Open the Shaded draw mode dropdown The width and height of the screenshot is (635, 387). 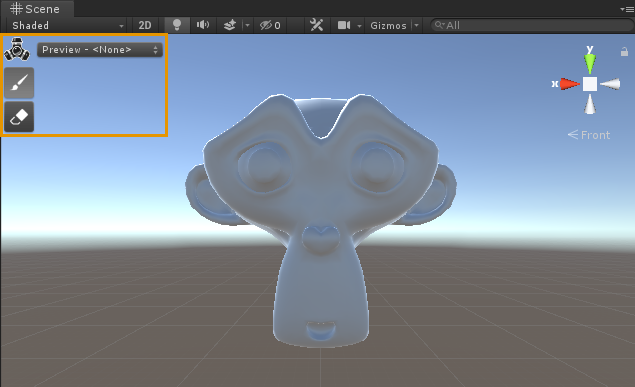[x=67, y=25]
